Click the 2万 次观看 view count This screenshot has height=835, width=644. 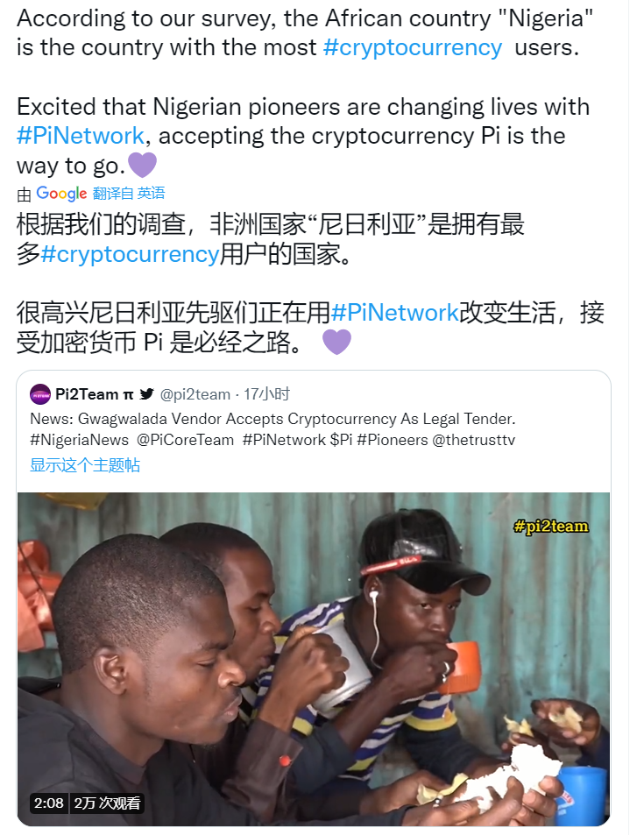pos(107,803)
